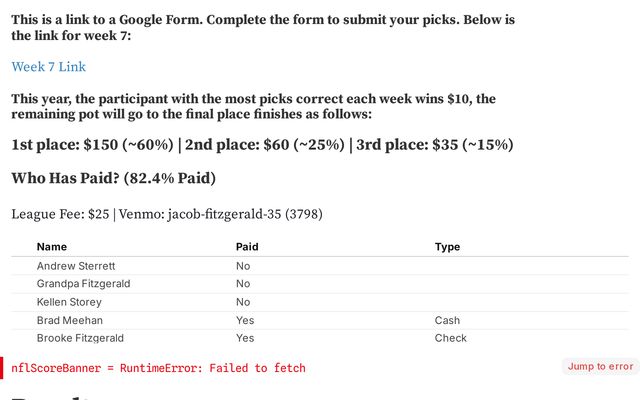Click the Brooke Fitzgerald name cell
Image resolution: width=640 pixels, height=400 pixels.
coord(80,338)
